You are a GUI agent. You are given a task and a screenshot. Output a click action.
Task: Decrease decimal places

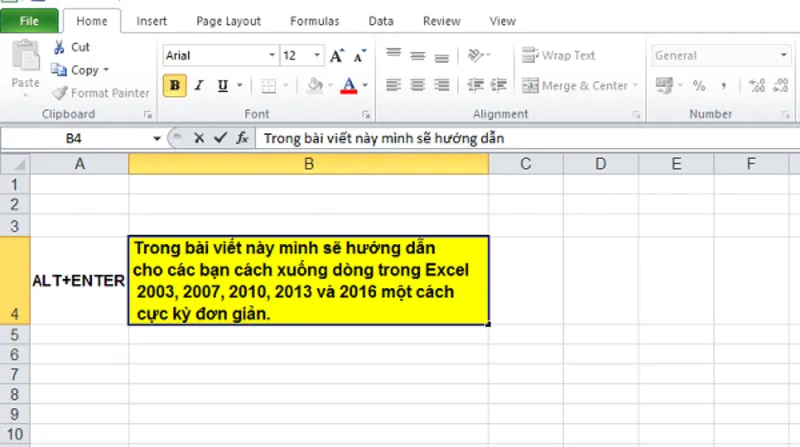pyautogui.click(x=781, y=85)
